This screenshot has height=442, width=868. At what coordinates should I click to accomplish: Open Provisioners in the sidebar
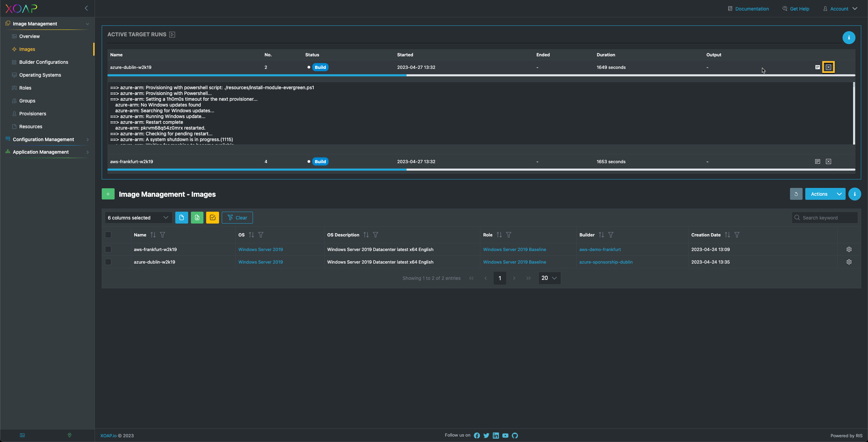(33, 114)
